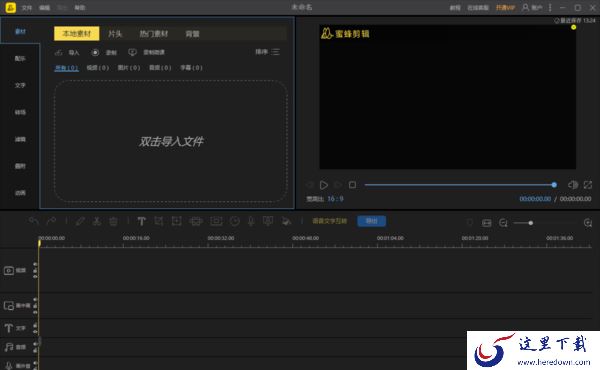
Task: Switch to the 片头 tab
Action: pos(115,34)
